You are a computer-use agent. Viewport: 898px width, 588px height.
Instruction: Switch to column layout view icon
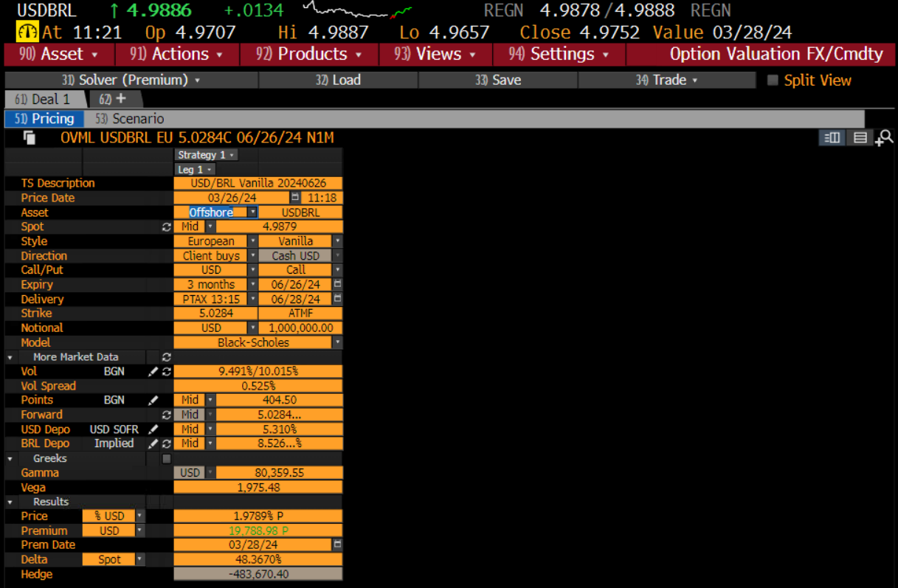(x=832, y=137)
